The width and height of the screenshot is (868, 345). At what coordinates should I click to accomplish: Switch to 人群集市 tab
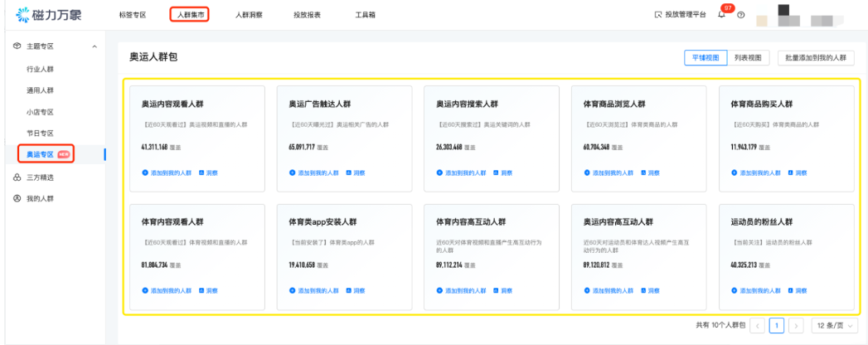[190, 15]
